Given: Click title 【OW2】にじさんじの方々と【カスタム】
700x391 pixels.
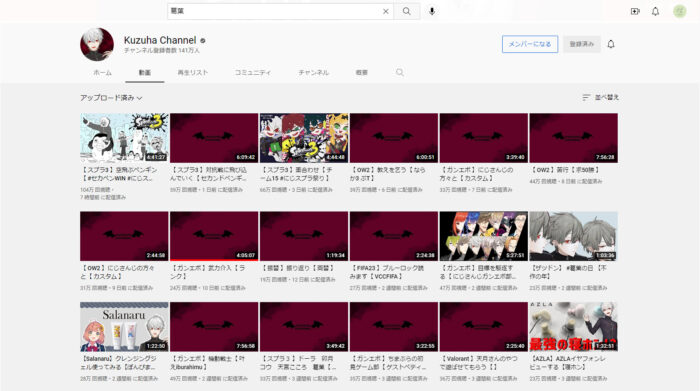Looking at the screenshot, I should coord(118,272).
